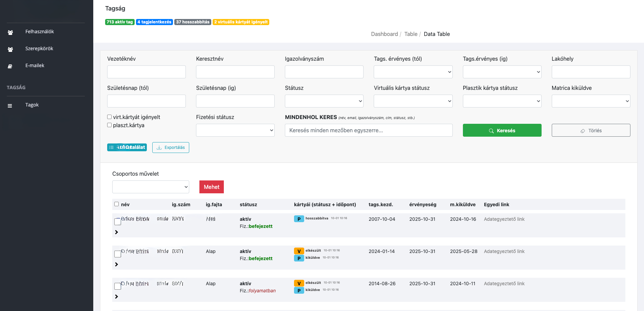This screenshot has width=644, height=311.
Task: Open the Csoportos művelet dropdown
Action: [x=151, y=187]
